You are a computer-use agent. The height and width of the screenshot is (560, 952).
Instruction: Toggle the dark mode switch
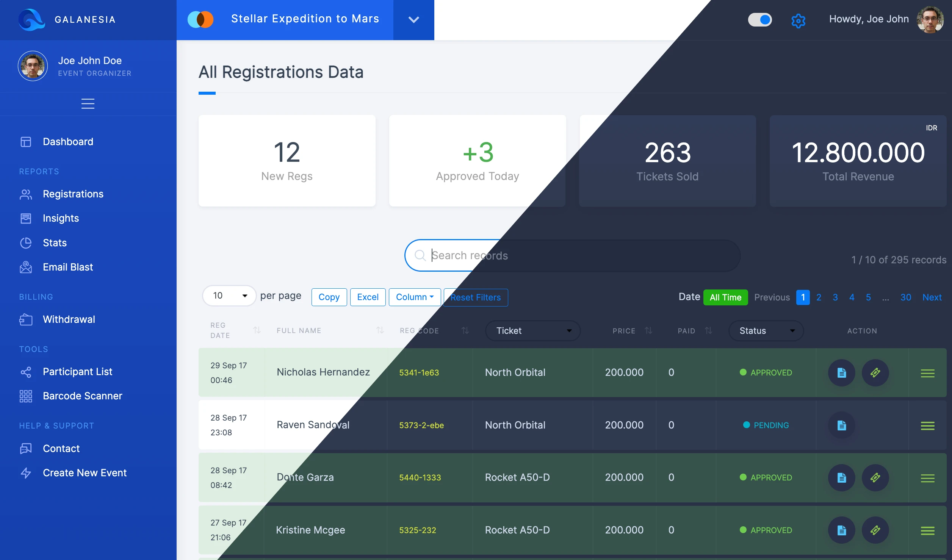coord(759,20)
